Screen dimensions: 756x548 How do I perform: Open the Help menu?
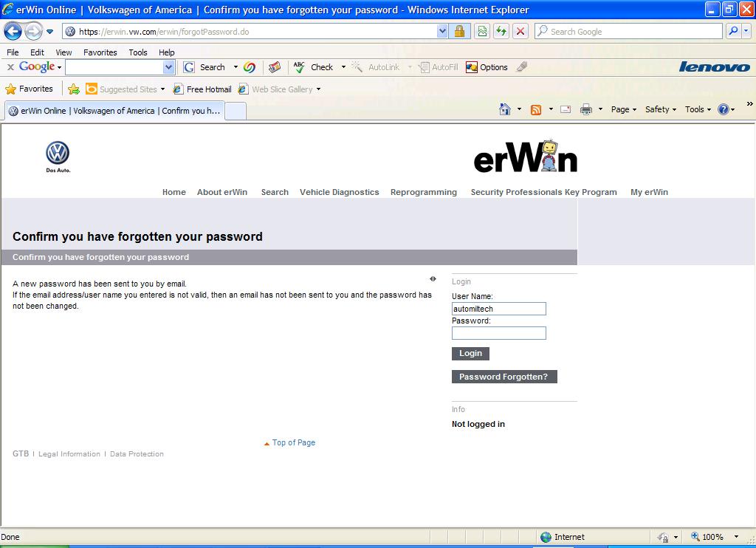click(x=166, y=52)
